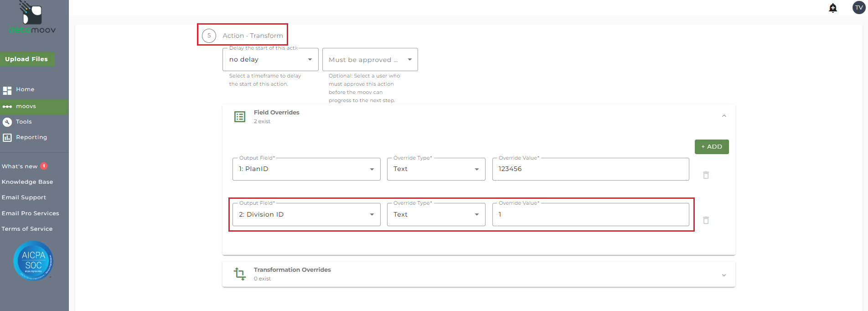Click the AICPA SOC badge
Image resolution: width=868 pixels, height=311 pixels.
[33, 260]
